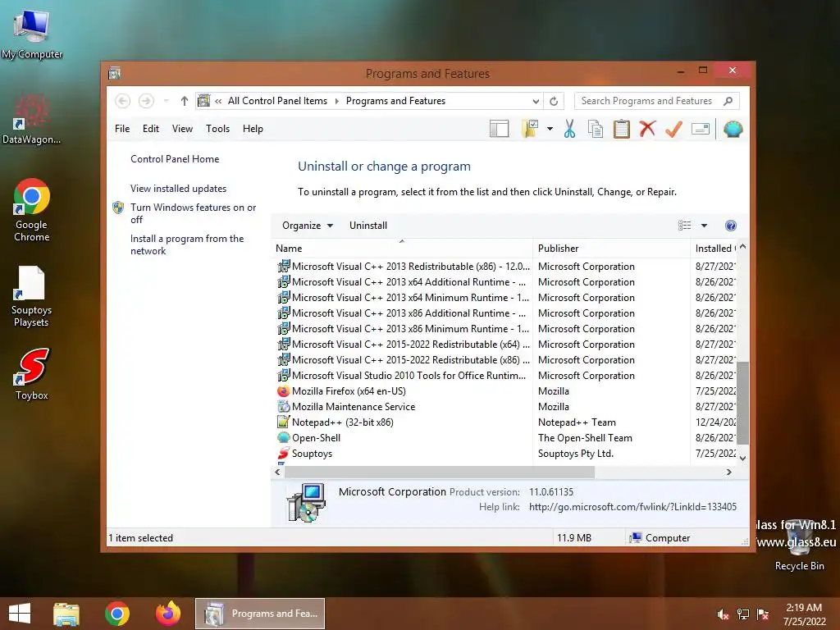
Task: Launch Firefox from the taskbar
Action: tap(167, 614)
